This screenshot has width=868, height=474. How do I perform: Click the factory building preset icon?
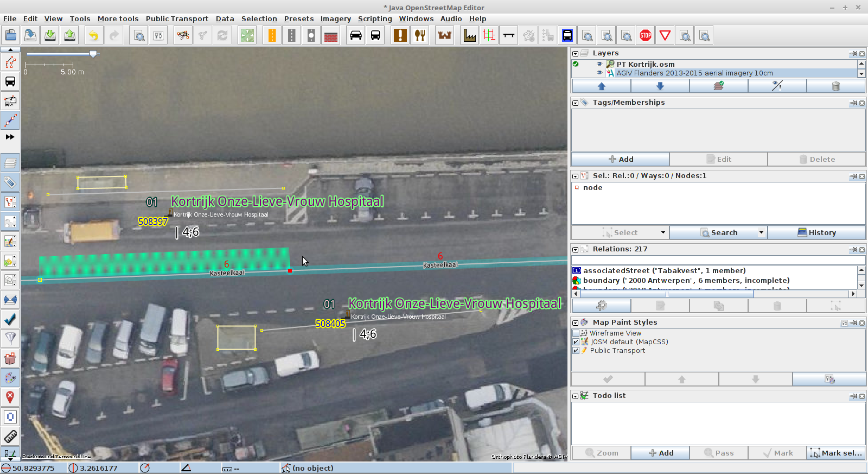click(x=470, y=36)
